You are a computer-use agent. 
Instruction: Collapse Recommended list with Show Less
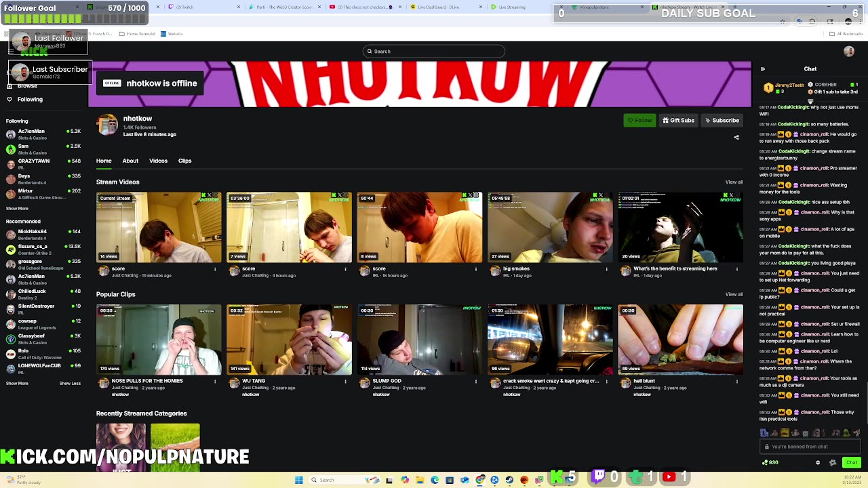(70, 384)
